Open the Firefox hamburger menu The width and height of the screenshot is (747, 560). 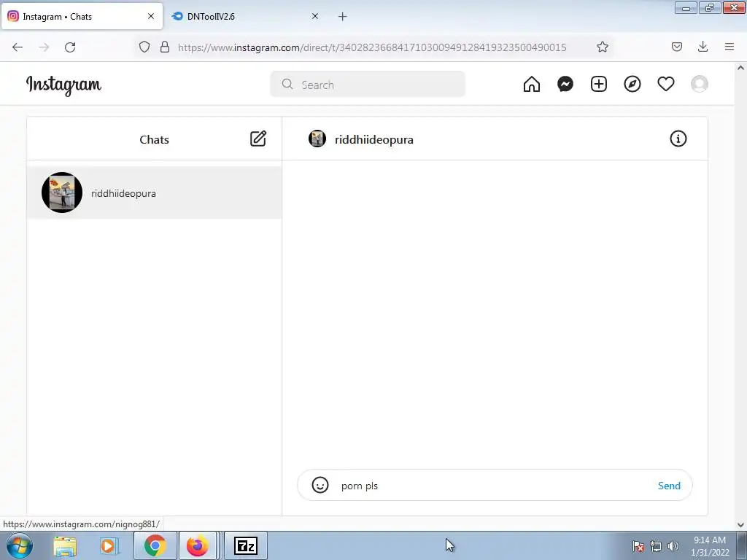tap(729, 47)
